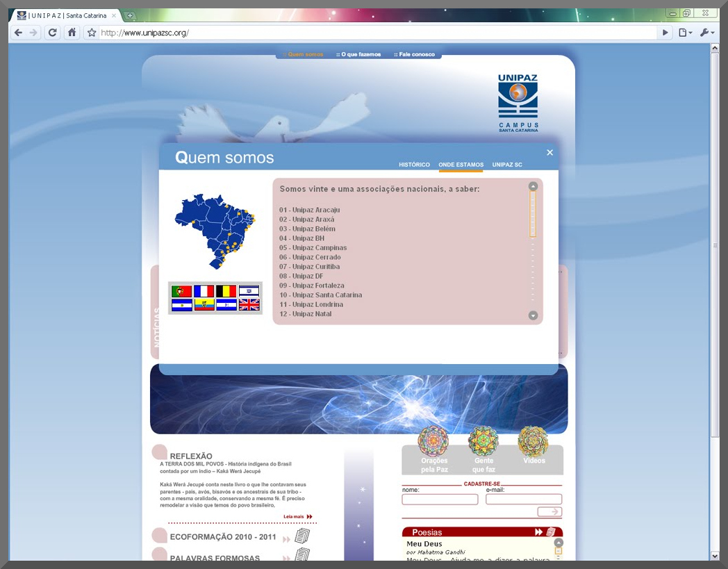Reload the page with the refresh icon
This screenshot has height=569, width=728.
pyautogui.click(x=53, y=33)
